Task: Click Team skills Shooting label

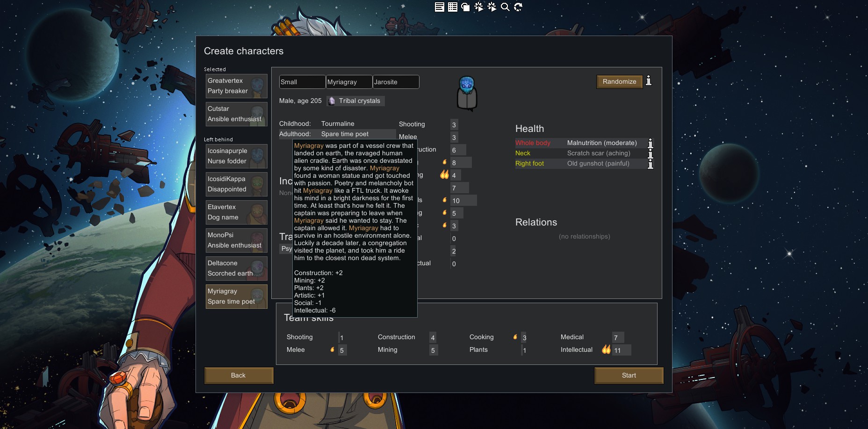Action: point(300,337)
